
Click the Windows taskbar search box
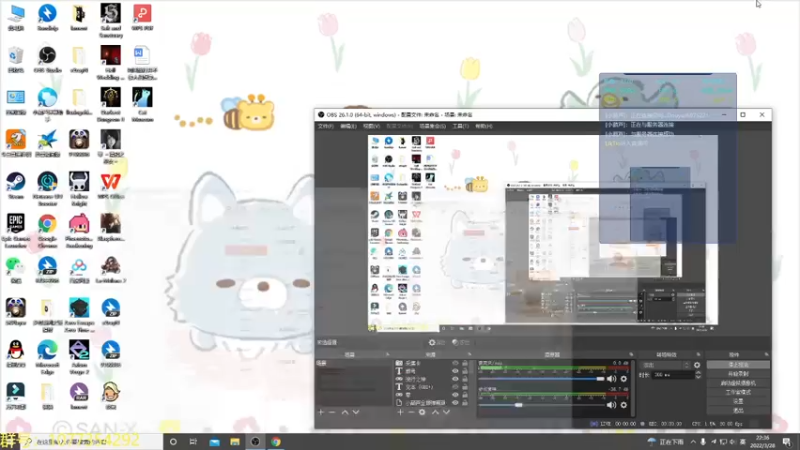(92, 442)
